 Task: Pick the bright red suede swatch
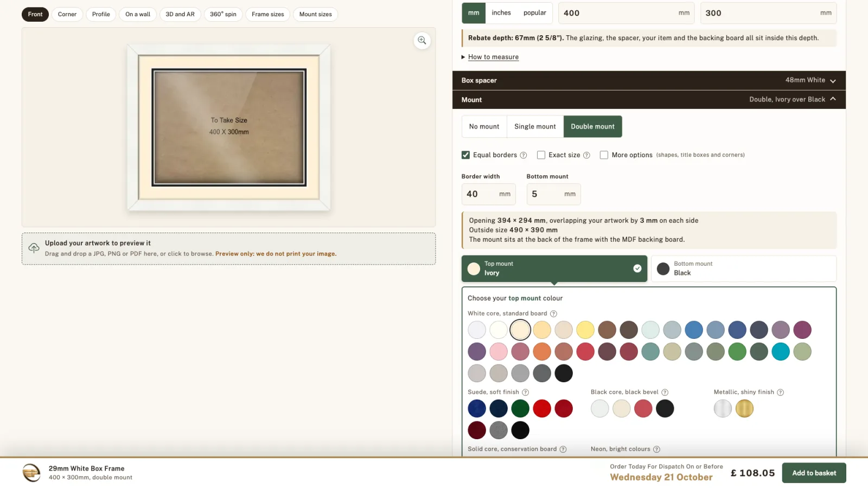pyautogui.click(x=542, y=409)
